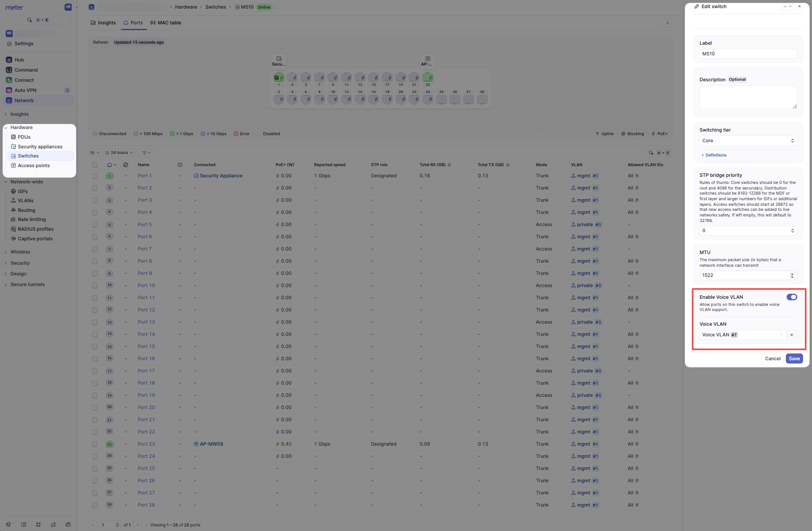Switch to the Ports tab
Viewport: 812px width, 531px height.
(133, 23)
